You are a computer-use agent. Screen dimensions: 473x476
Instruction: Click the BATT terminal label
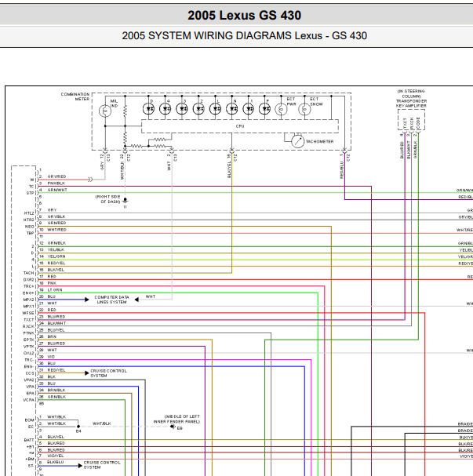(29, 440)
